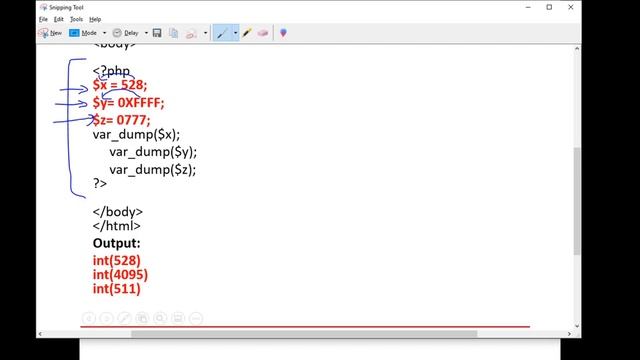The image size is (640, 360).
Task: Click the vertical scrollbar down arrow
Action: [577, 326]
